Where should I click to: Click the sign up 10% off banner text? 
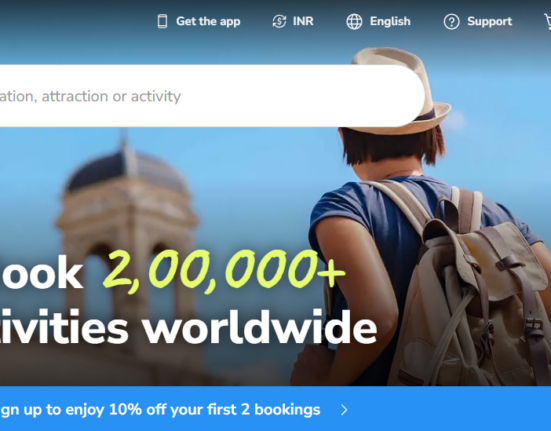tap(160, 410)
